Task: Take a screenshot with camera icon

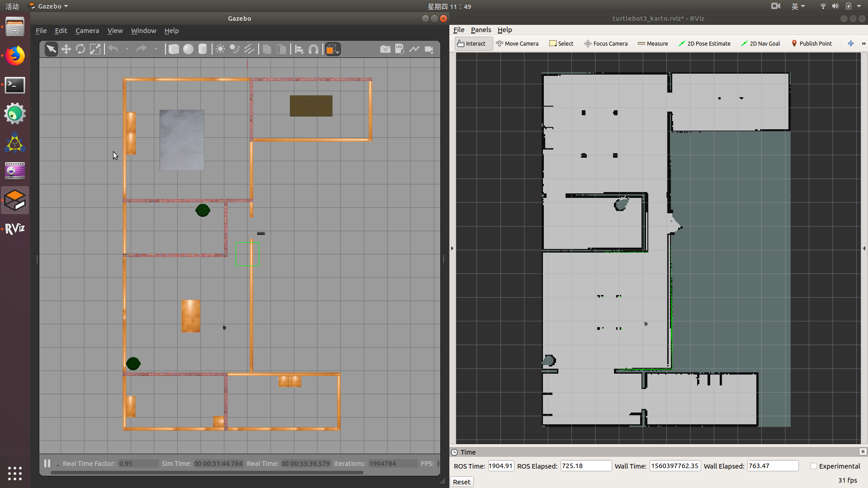Action: [385, 49]
